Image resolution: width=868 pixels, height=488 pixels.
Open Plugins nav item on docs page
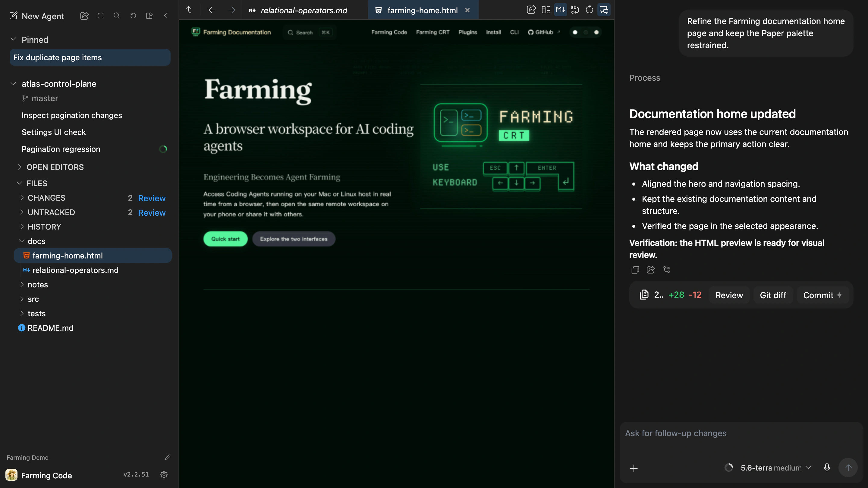468,32
